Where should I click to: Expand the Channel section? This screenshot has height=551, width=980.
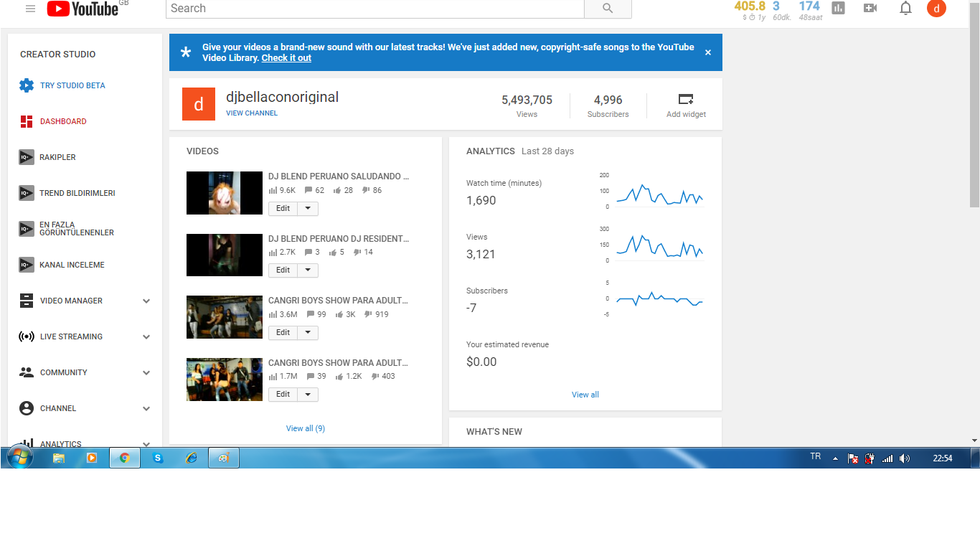click(x=146, y=409)
